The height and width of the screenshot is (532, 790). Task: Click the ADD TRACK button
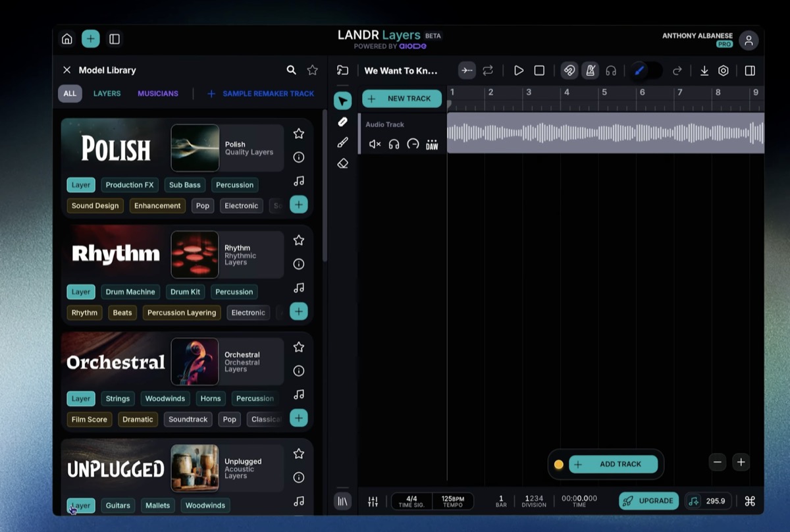pyautogui.click(x=614, y=464)
